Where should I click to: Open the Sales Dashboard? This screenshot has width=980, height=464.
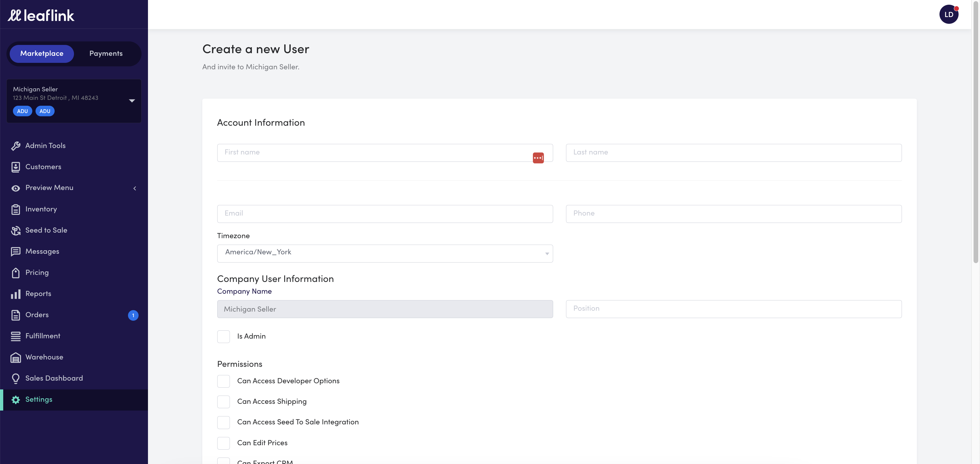click(74, 378)
